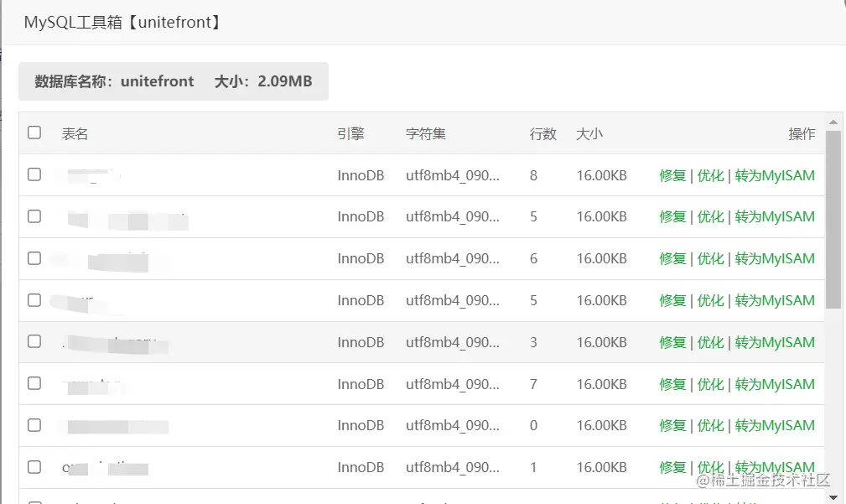Click 修复 for the table with 7 rows
Image resolution: width=846 pixels, height=504 pixels.
672,384
